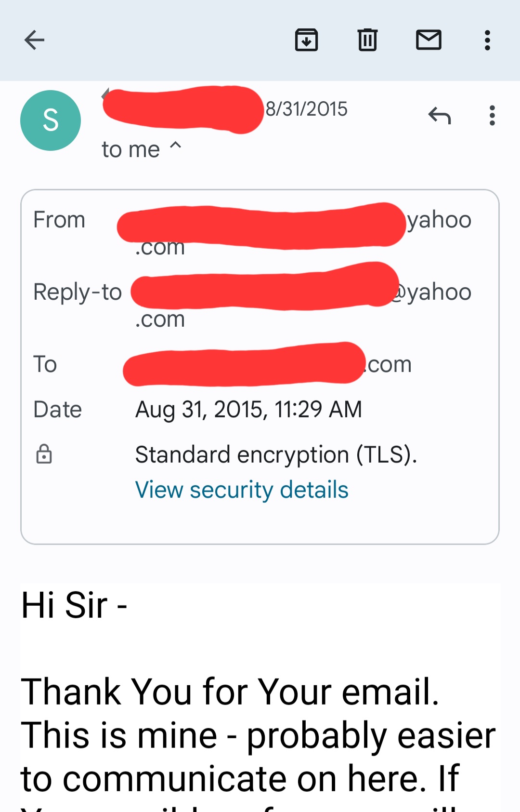Screen dimensions: 520x812
Task: Delete the email with the trash icon
Action: [367, 40]
